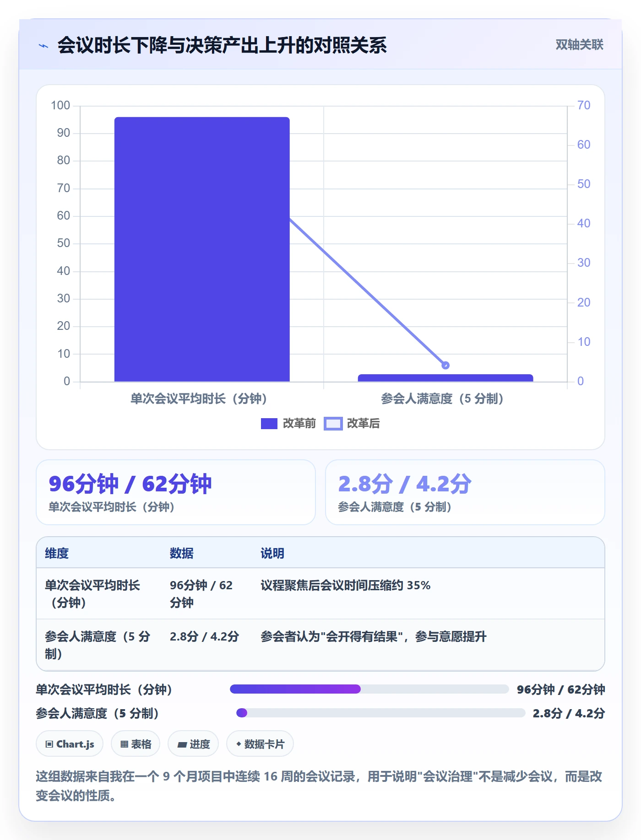Click the 说明 column header

click(272, 554)
